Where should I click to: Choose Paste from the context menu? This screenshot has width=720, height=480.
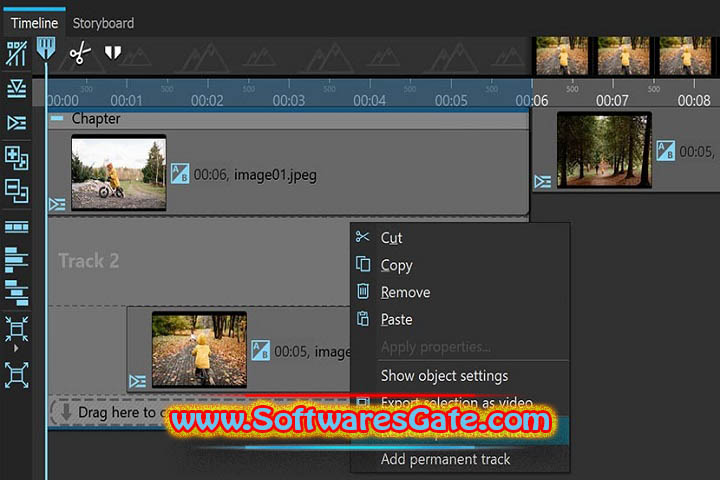point(460,319)
